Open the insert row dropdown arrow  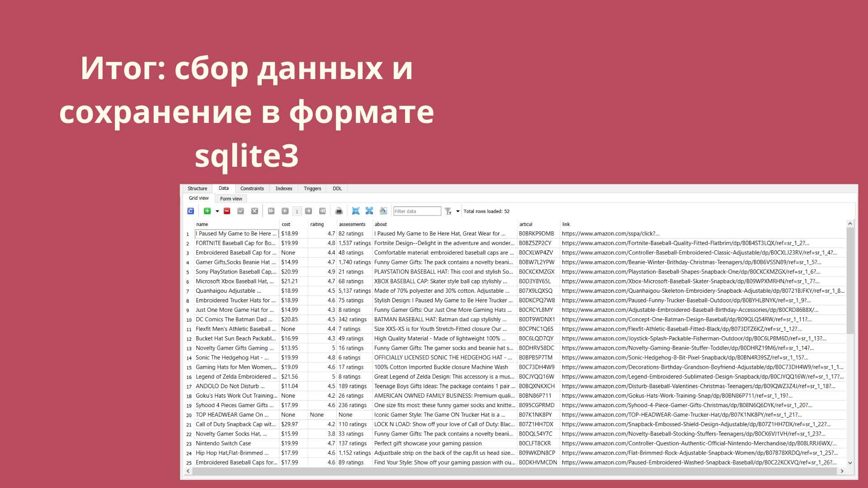click(x=217, y=211)
